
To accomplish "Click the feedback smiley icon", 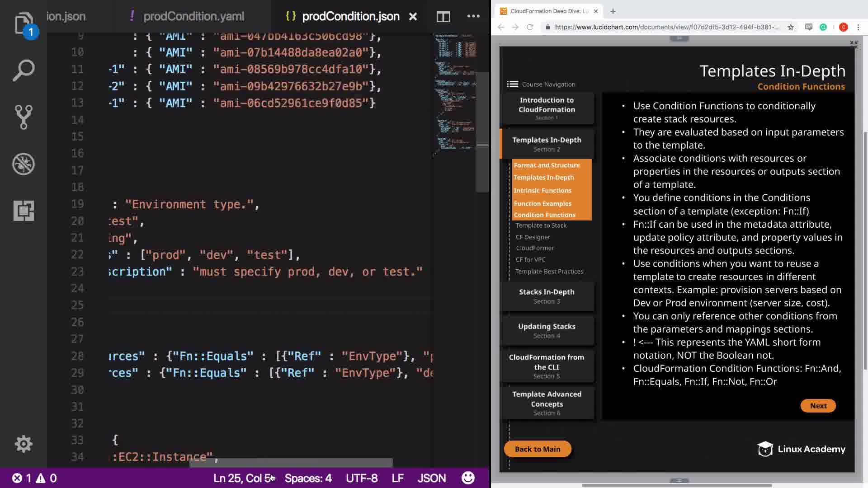I will 468,478.
